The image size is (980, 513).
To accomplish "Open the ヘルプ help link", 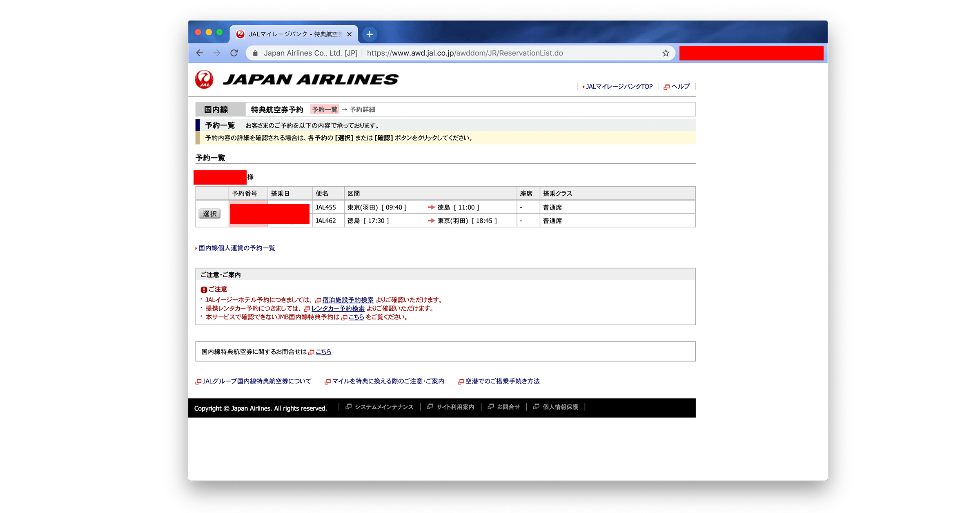I will tap(680, 87).
